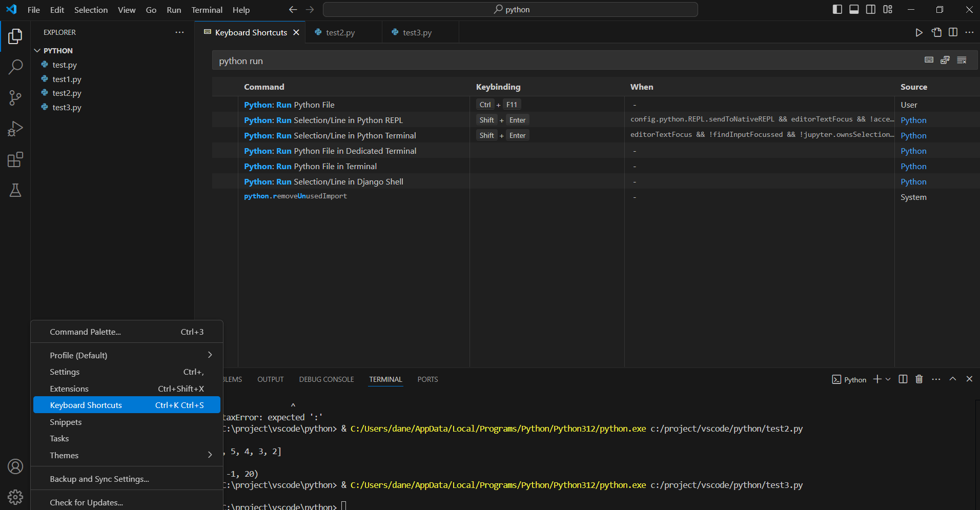Open the Help menu

[241, 10]
